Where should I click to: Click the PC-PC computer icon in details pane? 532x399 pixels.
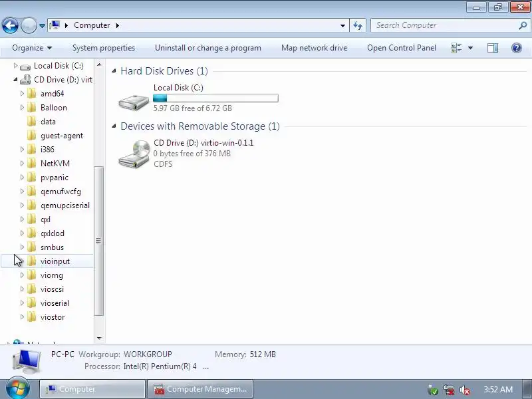click(27, 361)
